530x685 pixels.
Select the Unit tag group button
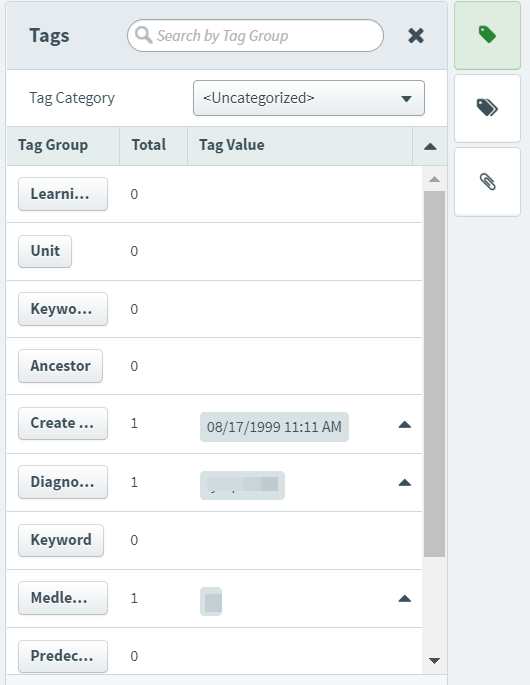point(45,251)
